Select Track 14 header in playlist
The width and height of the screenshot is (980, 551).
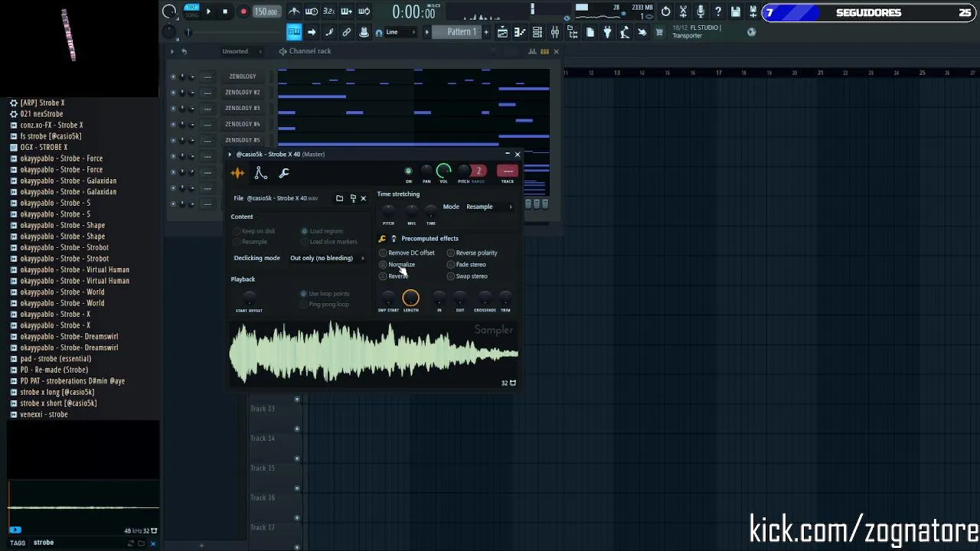(263, 439)
